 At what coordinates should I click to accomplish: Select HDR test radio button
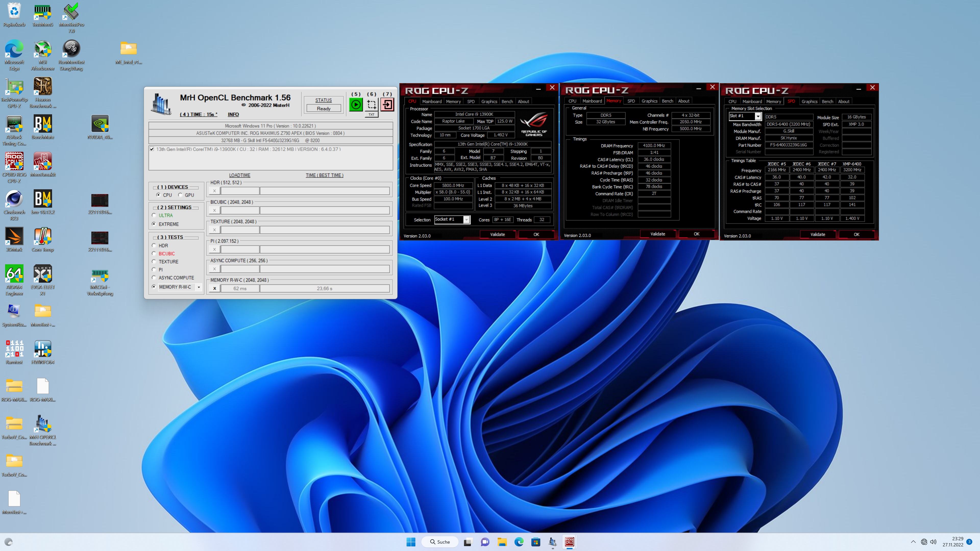154,245
